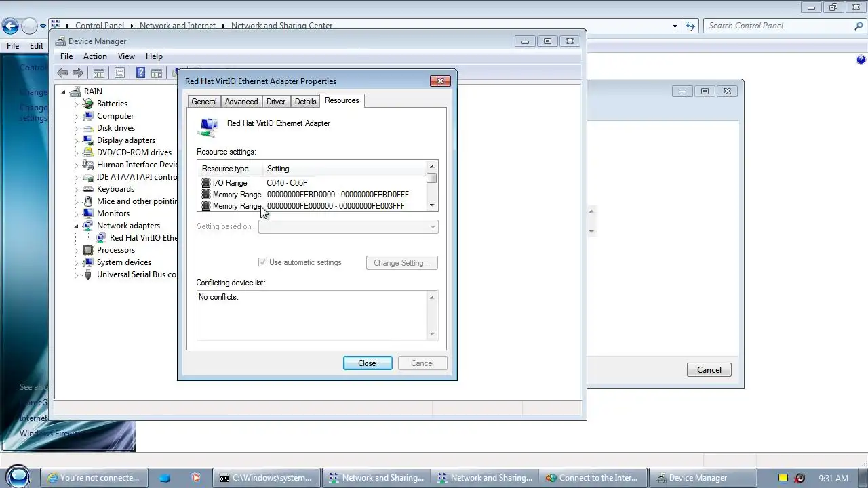Switch to the command prompt taskbar window
The height and width of the screenshot is (488, 868).
266,478
